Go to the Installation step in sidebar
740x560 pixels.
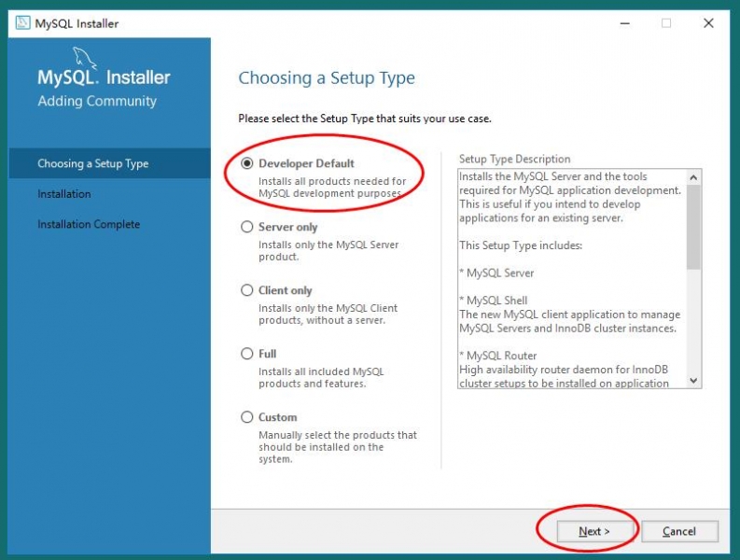(x=64, y=194)
